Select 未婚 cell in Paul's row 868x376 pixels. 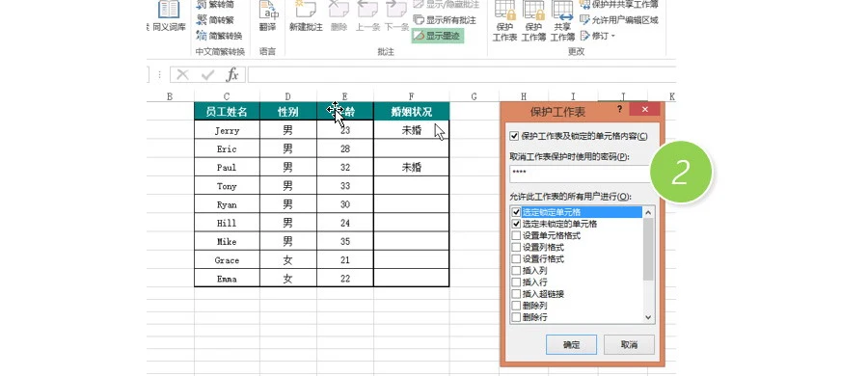(x=411, y=167)
